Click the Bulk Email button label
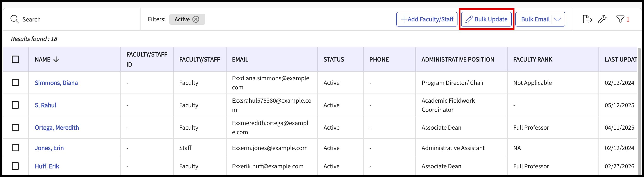The height and width of the screenshot is (177, 644). [535, 19]
